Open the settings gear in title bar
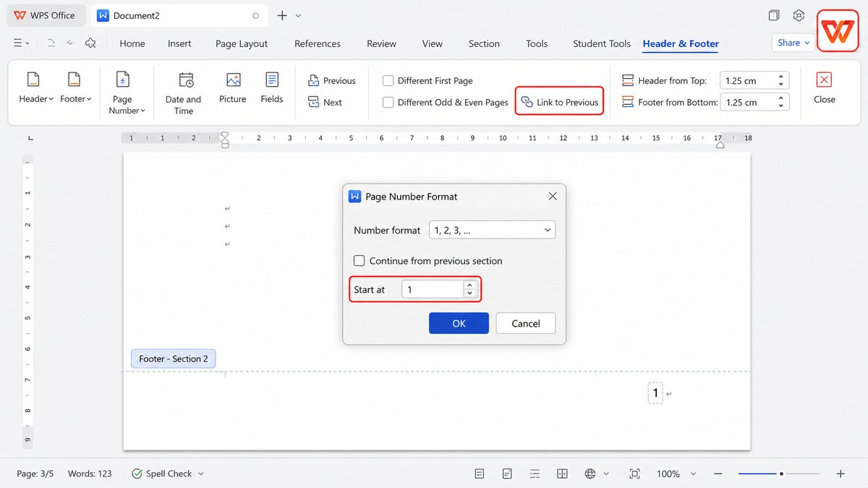The image size is (868, 488). (x=799, y=15)
